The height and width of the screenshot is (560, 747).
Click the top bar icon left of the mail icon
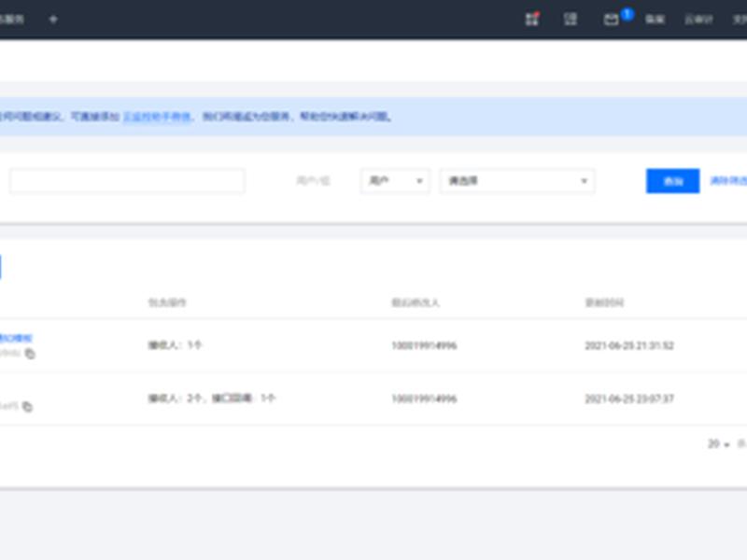click(x=571, y=19)
